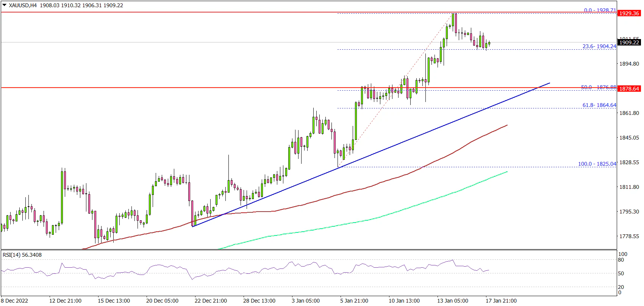
Task: Click the Fibonacci 0.0 - 1928.71 label
Action: pyautogui.click(x=600, y=10)
